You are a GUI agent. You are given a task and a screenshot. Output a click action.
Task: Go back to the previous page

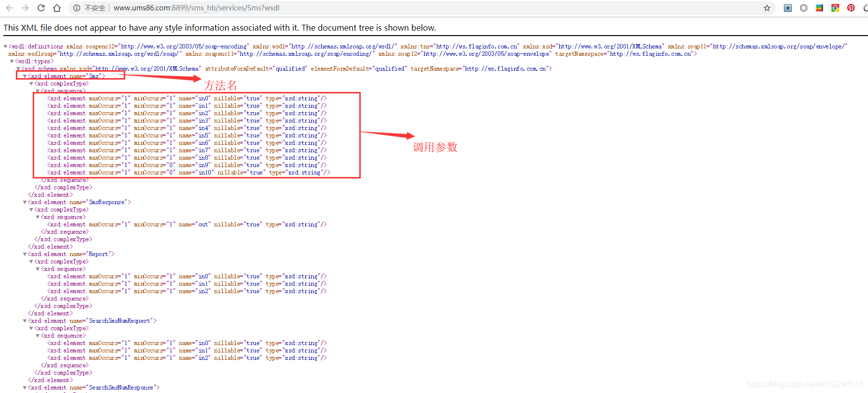9,8
